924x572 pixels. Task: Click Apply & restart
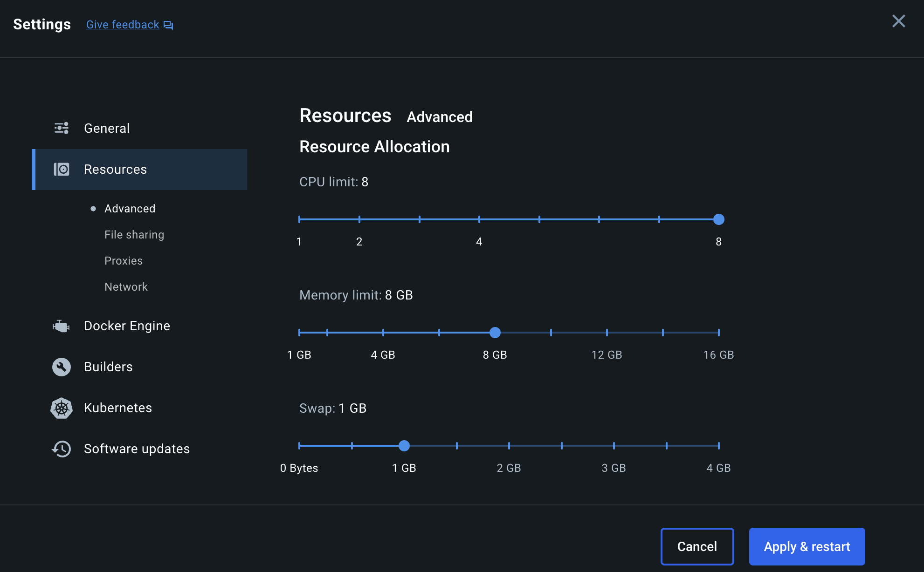pos(807,546)
